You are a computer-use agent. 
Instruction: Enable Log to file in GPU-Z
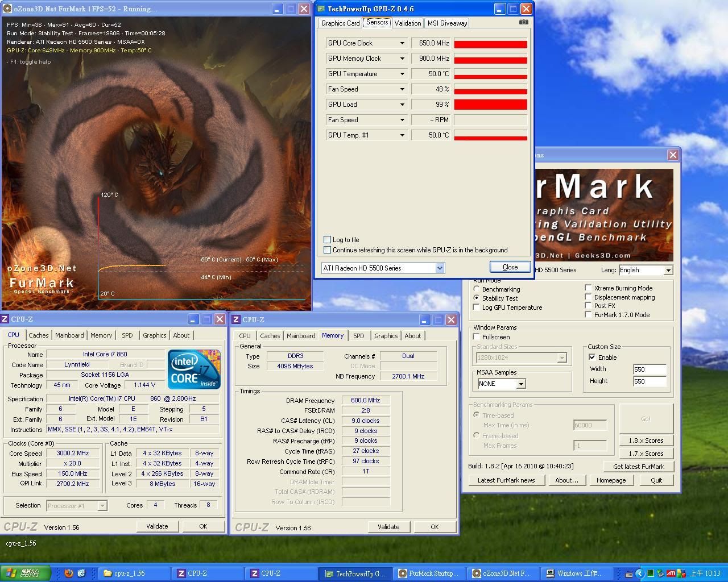(327, 239)
